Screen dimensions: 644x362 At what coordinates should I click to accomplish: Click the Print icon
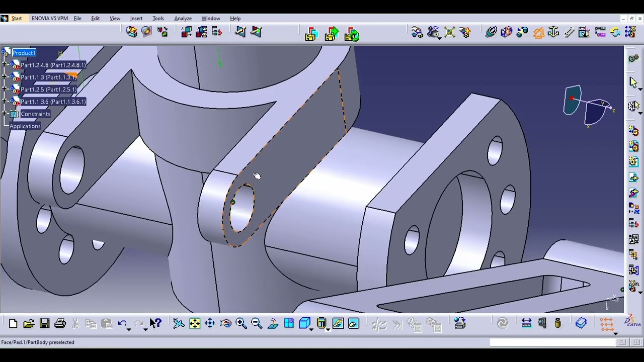60,324
